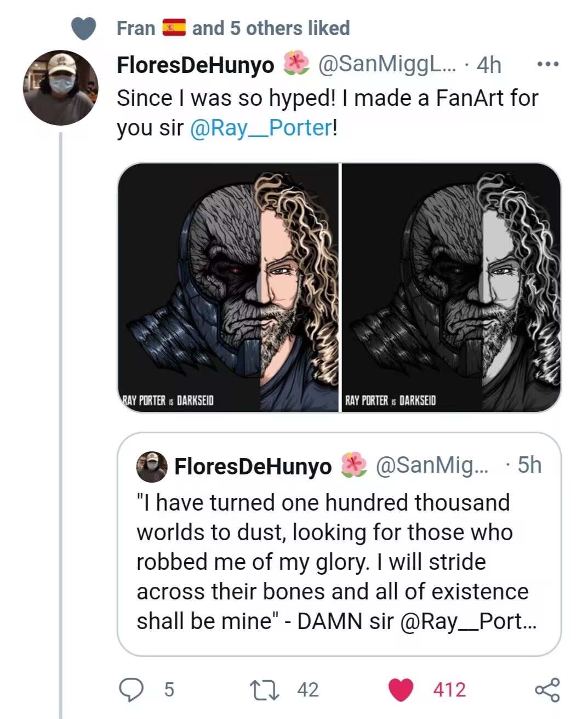This screenshot has width=588, height=719.
Task: Unlike the tweet via the red heart
Action: pos(401,689)
